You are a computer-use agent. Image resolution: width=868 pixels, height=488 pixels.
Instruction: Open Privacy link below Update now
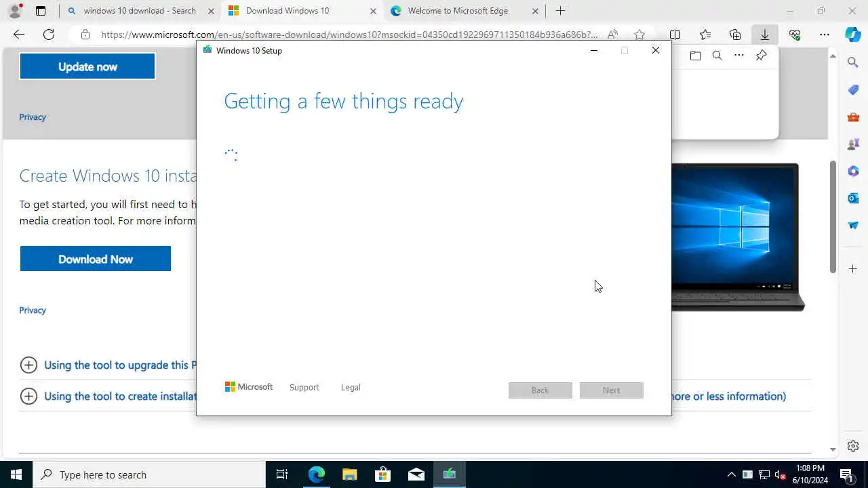coord(33,117)
